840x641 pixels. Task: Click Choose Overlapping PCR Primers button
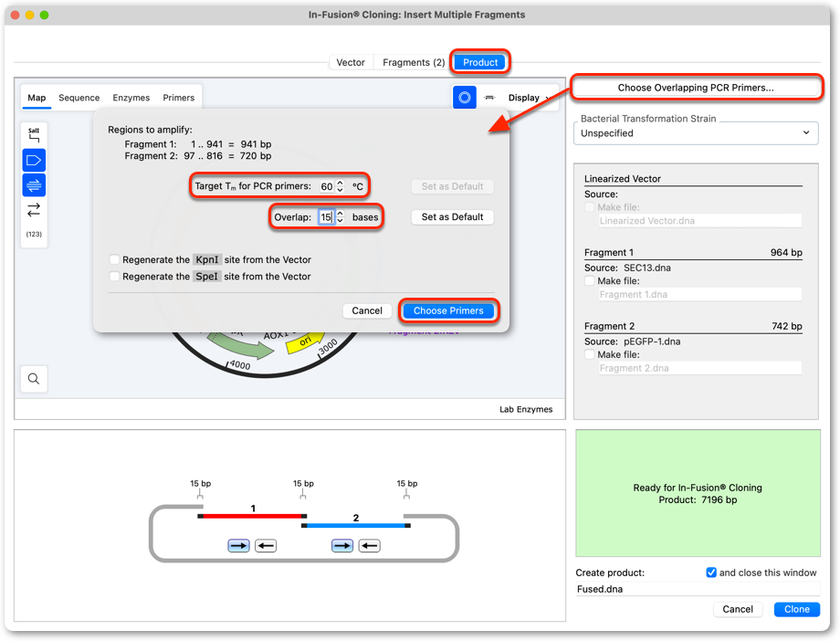point(696,88)
